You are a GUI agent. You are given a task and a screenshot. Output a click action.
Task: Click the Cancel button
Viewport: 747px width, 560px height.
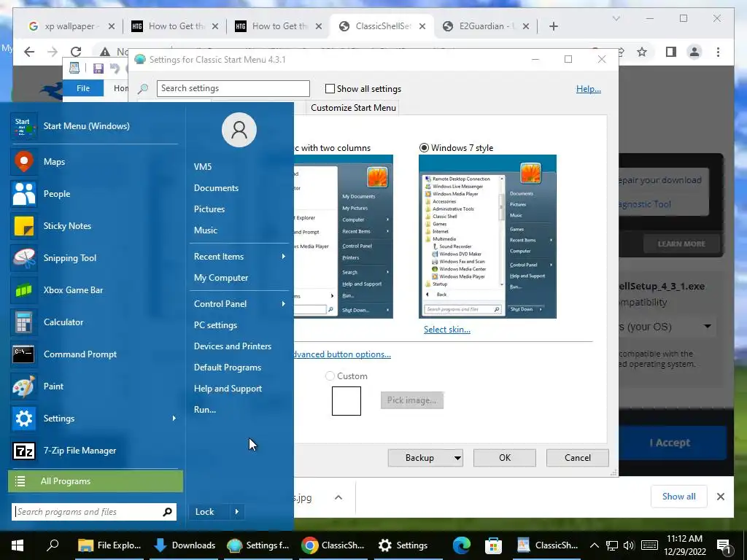coord(578,458)
